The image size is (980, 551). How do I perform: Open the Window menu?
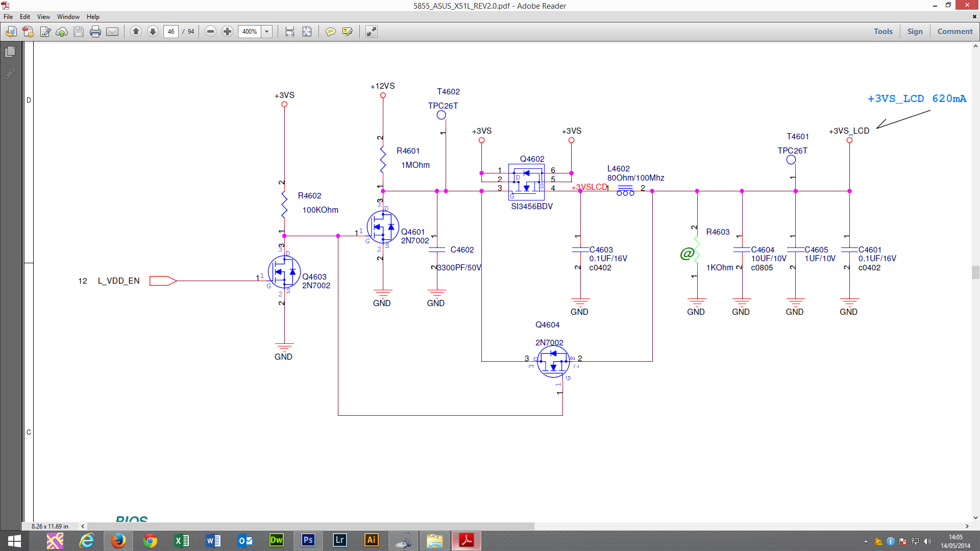[x=68, y=17]
